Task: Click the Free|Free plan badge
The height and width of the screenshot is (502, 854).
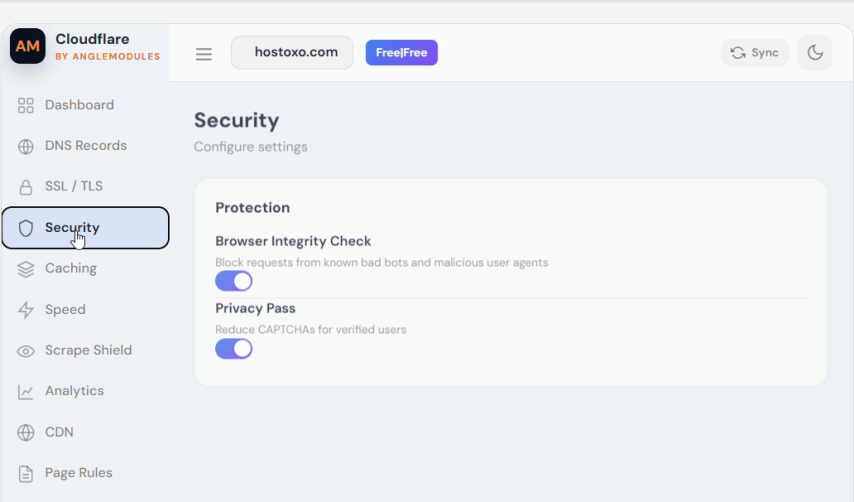Action: tap(401, 53)
